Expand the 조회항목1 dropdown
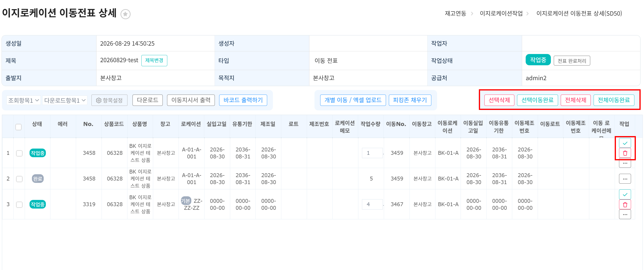The height and width of the screenshot is (270, 644). pos(24,100)
